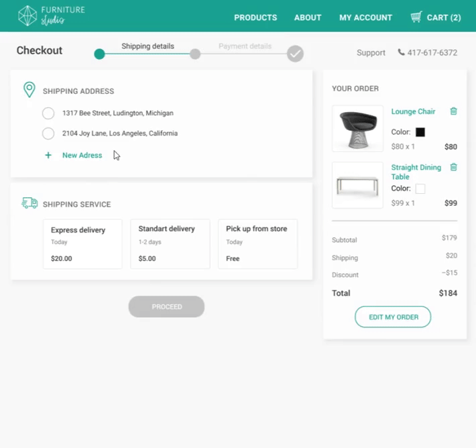Choose Standart delivery shipping option
This screenshot has height=448, width=476.
pos(170,244)
